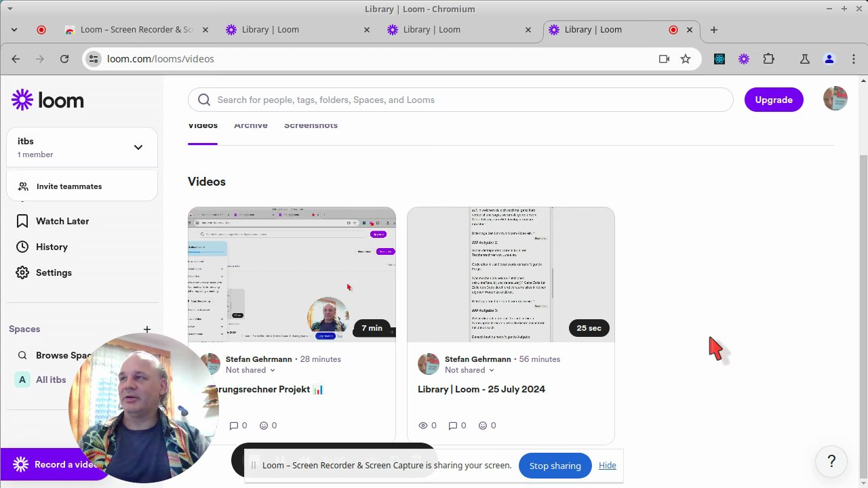Image resolution: width=868 pixels, height=488 pixels.
Task: Click reactions smiley on the Projekt video
Action: click(264, 426)
